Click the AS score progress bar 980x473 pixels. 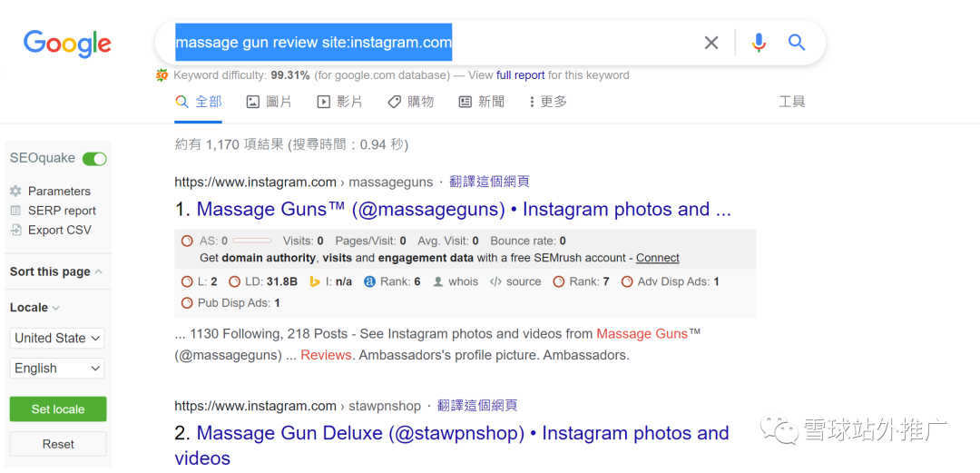(x=252, y=241)
